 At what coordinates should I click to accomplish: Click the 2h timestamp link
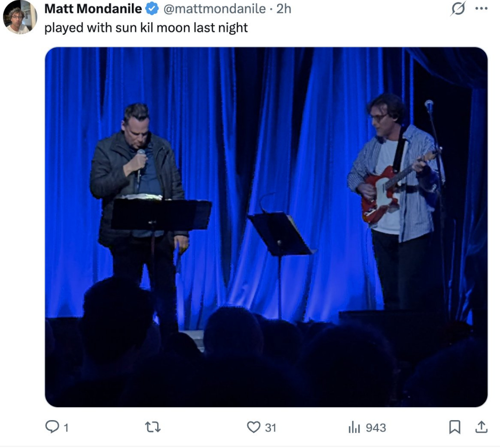(284, 9)
